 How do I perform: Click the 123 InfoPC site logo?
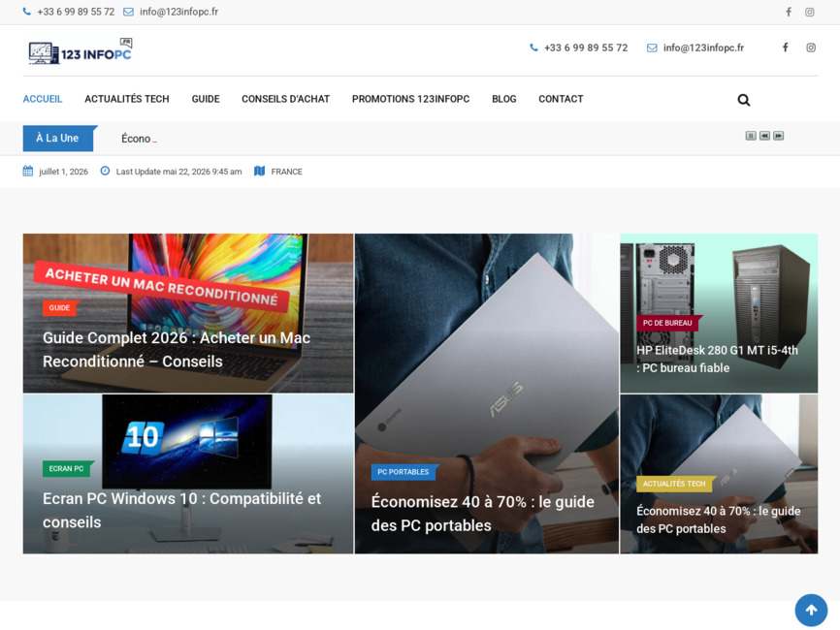tap(80, 51)
